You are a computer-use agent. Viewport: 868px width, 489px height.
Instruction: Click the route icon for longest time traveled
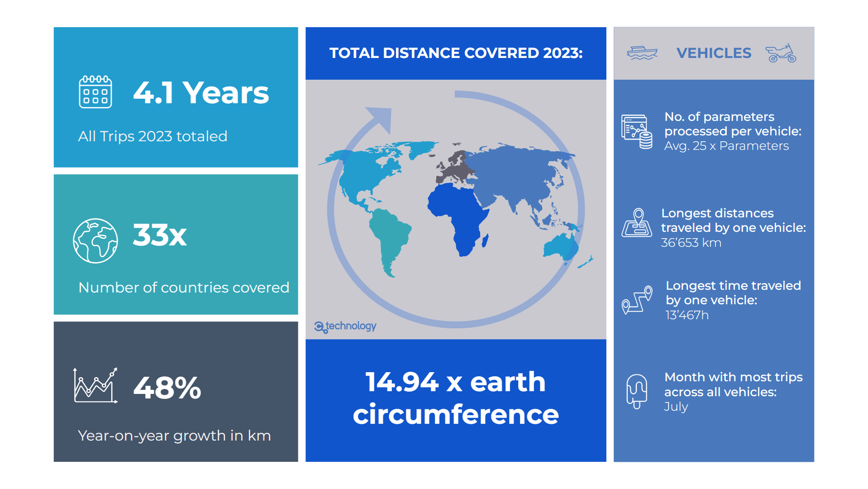click(637, 300)
